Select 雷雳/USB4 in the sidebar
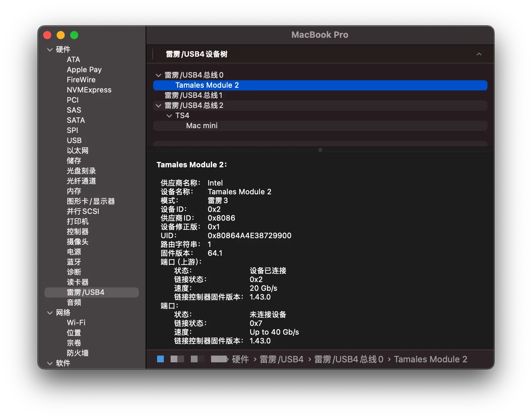Viewport: 532px width, 419px height. coord(92,292)
